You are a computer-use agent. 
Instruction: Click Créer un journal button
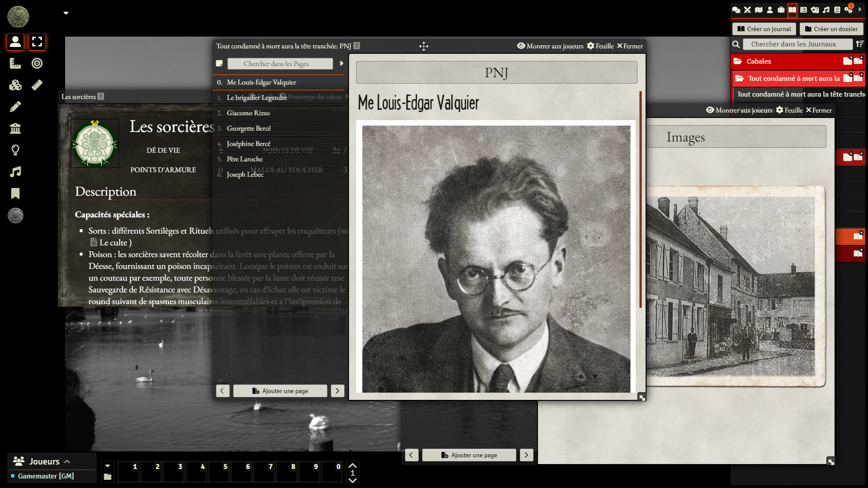(764, 29)
